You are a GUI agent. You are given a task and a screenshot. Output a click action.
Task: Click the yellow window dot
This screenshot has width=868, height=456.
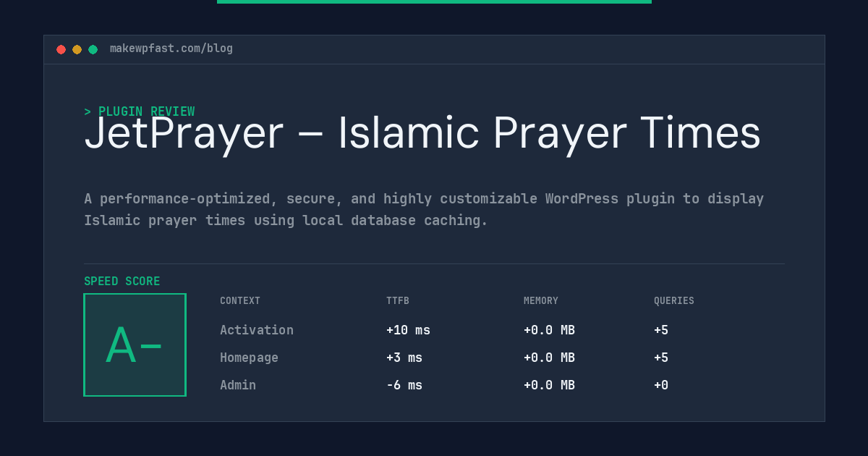coord(77,49)
